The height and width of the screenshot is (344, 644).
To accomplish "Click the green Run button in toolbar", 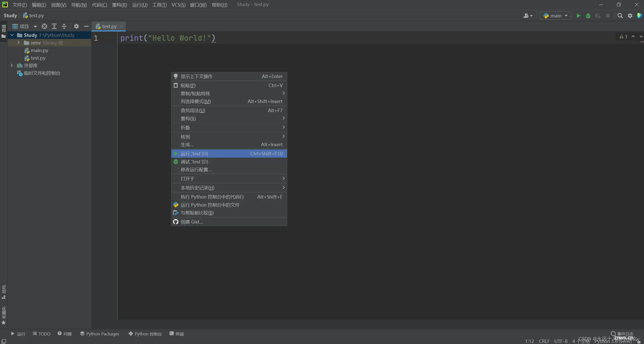I will 578,16.
